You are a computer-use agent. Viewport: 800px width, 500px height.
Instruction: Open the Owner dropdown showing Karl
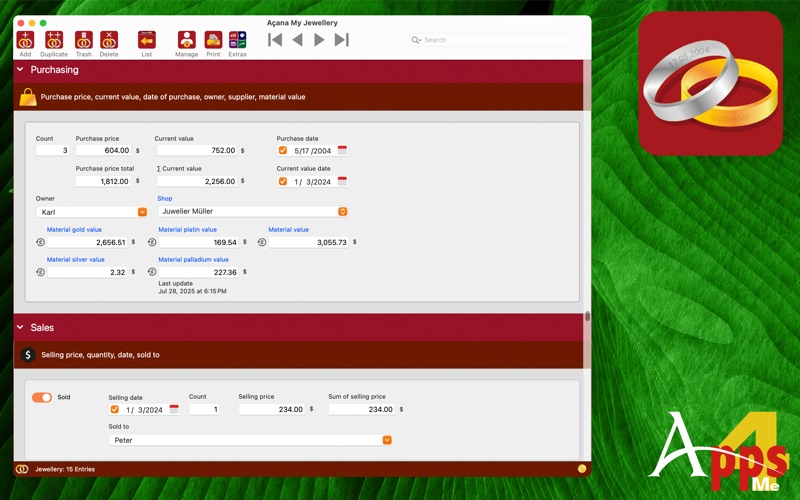pyautogui.click(x=92, y=212)
